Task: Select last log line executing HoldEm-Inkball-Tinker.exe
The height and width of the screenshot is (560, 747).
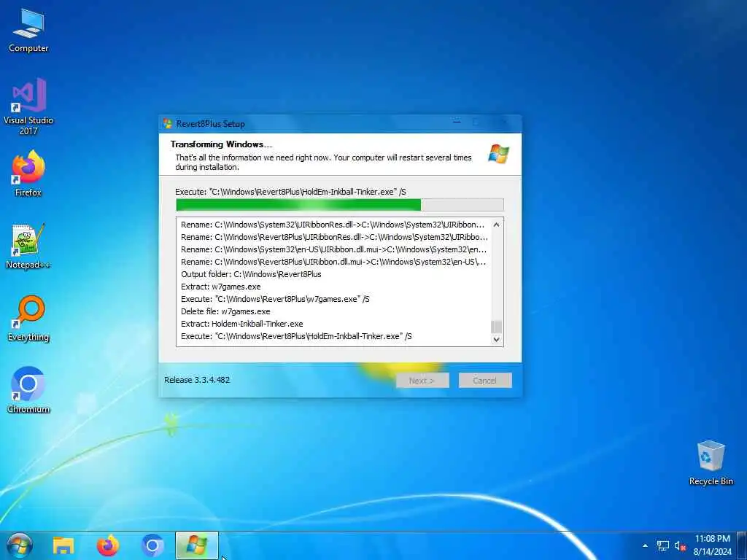Action: pos(296,336)
